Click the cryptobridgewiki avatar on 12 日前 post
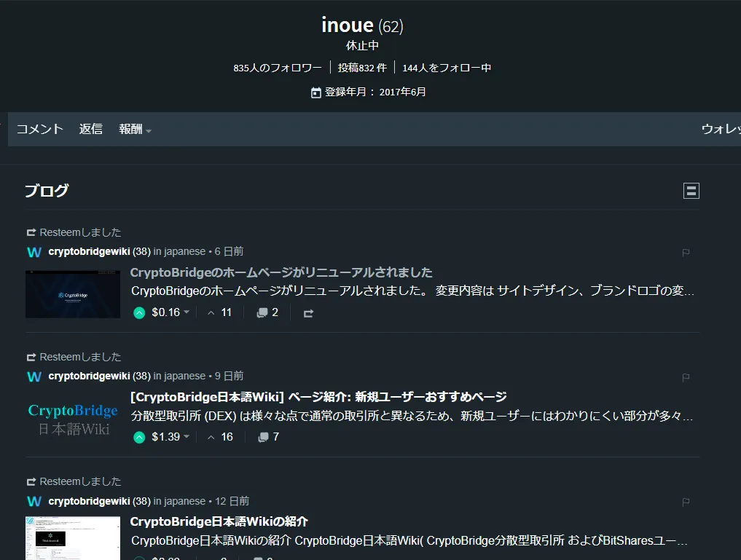This screenshot has height=560, width=741. tap(34, 502)
